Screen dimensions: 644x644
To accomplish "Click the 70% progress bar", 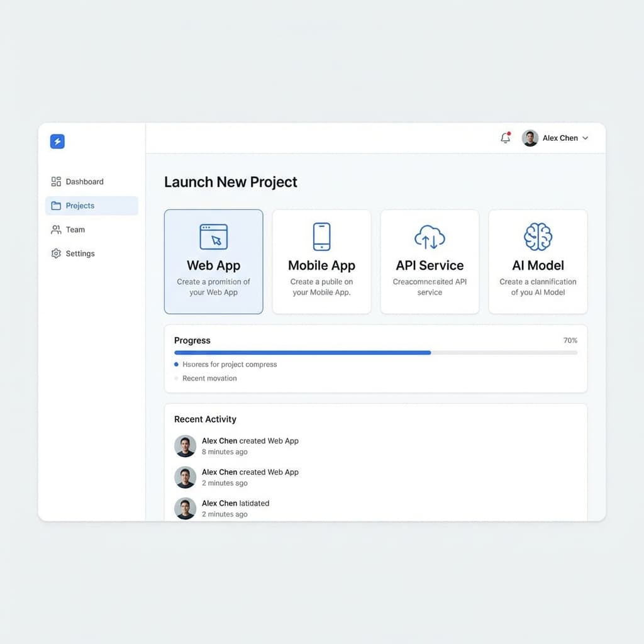I will (x=375, y=353).
